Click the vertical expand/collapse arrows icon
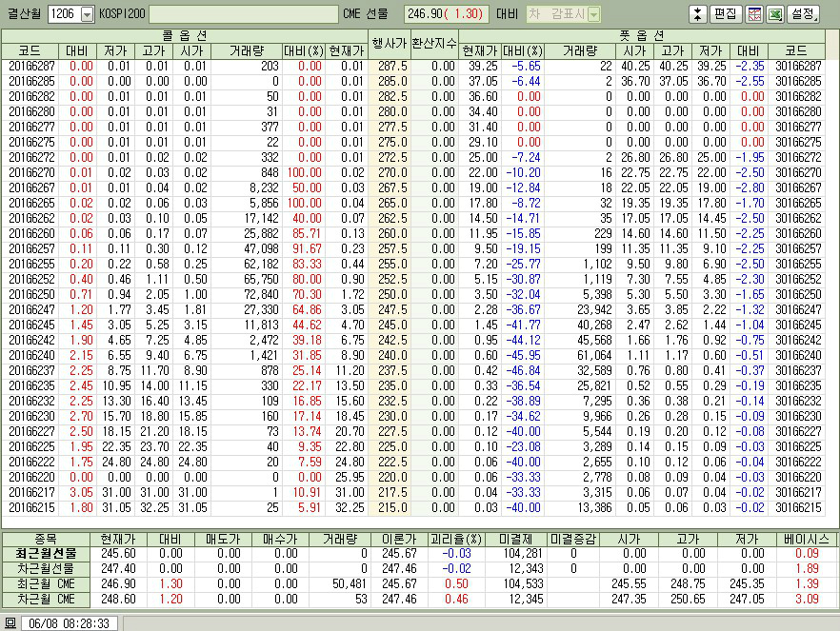This screenshot has width=840, height=631. tap(697, 14)
